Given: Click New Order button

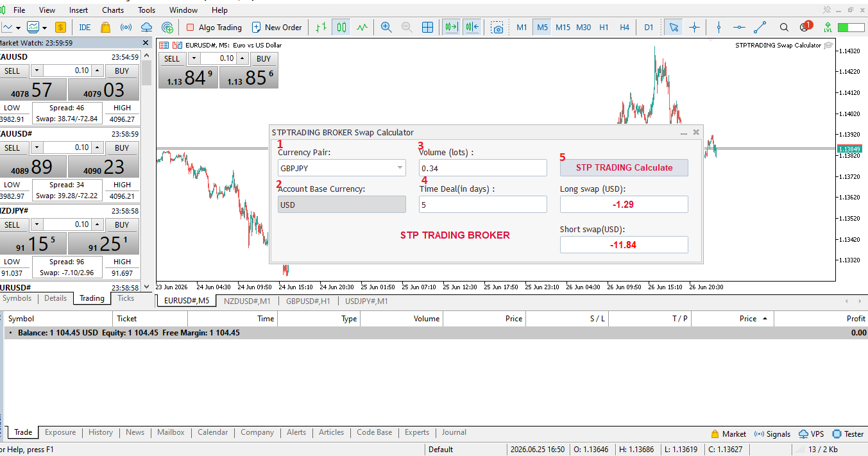Looking at the screenshot, I should pyautogui.click(x=277, y=28).
